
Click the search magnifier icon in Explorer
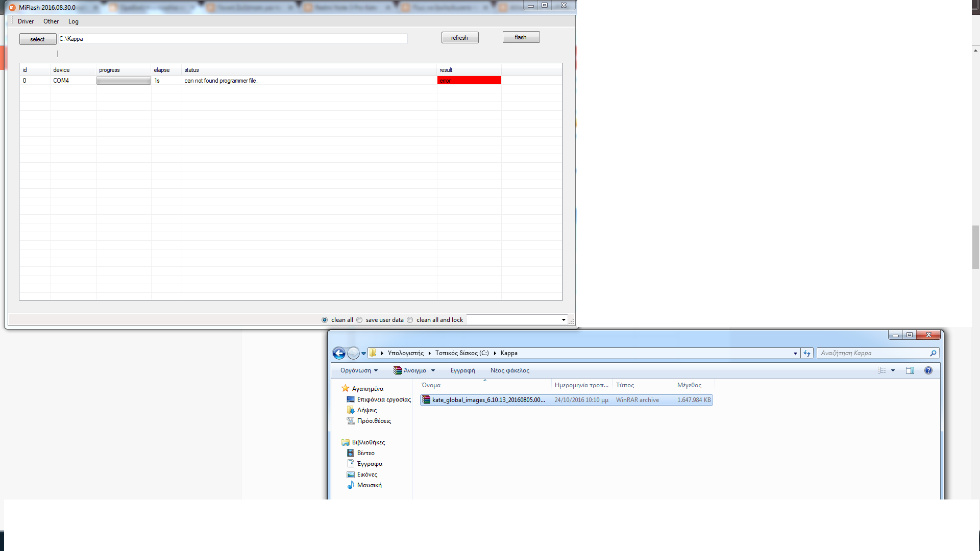(x=933, y=353)
